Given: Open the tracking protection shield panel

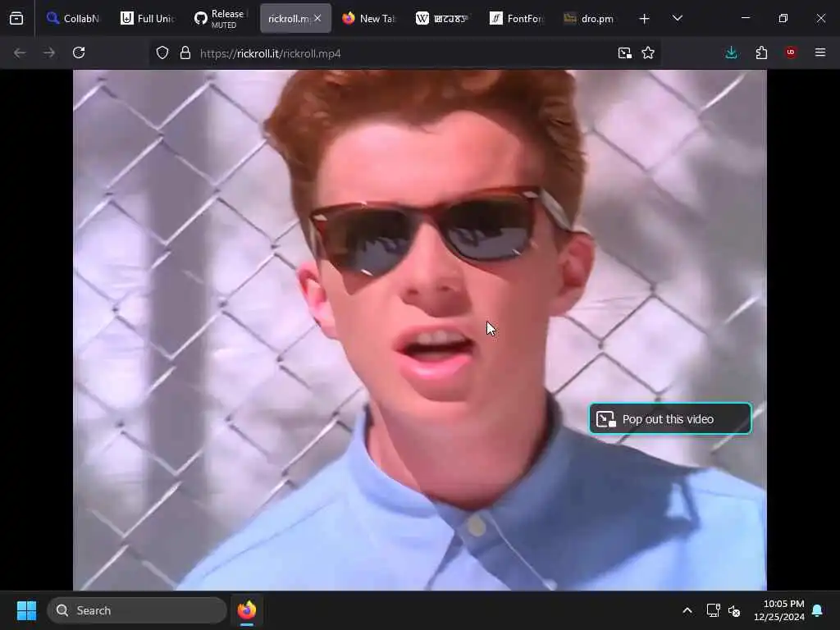Looking at the screenshot, I should [162, 53].
